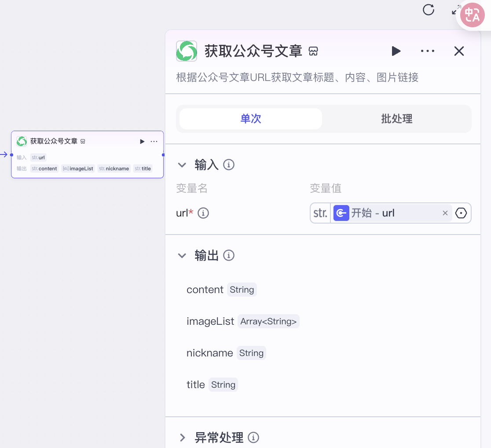This screenshot has height=448, width=491.
Task: Click the str. url input tag on node
Action: pyautogui.click(x=38, y=158)
